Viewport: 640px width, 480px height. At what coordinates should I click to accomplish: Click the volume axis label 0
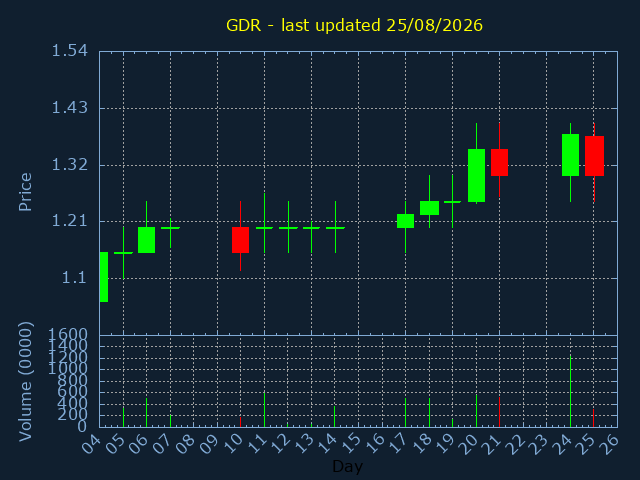point(82,427)
